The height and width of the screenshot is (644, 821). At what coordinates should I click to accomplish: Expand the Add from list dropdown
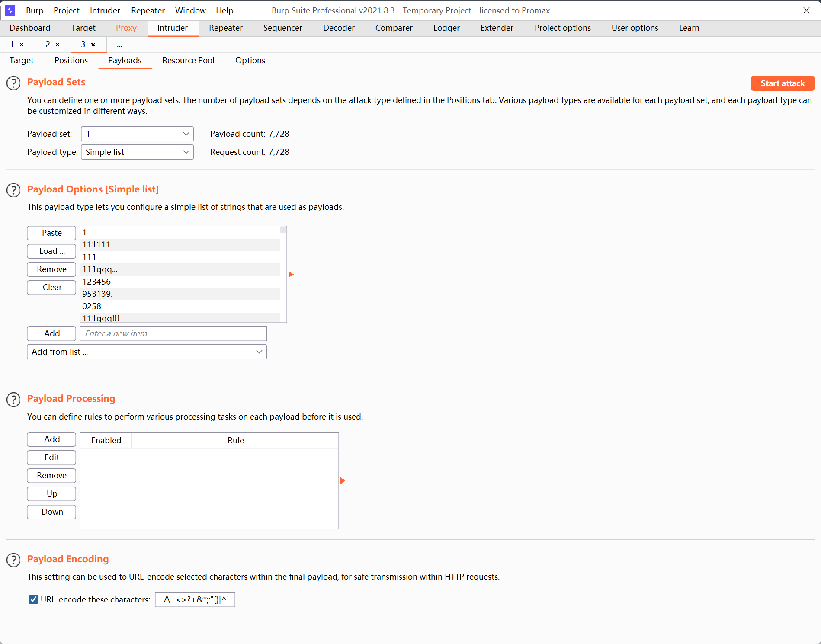[x=147, y=352]
